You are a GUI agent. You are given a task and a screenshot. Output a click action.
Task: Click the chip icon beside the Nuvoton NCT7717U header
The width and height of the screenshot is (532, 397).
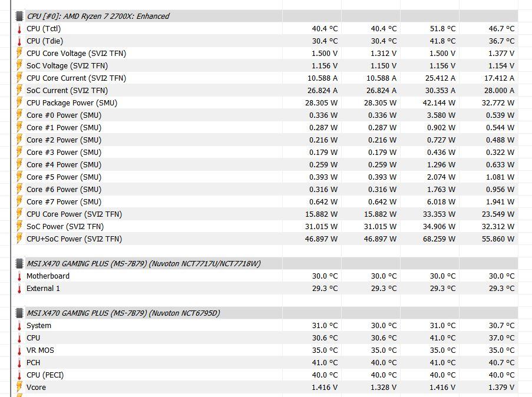(x=19, y=263)
